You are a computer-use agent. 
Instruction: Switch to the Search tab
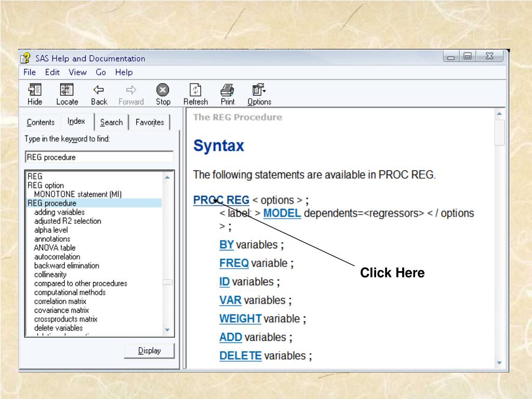point(111,123)
